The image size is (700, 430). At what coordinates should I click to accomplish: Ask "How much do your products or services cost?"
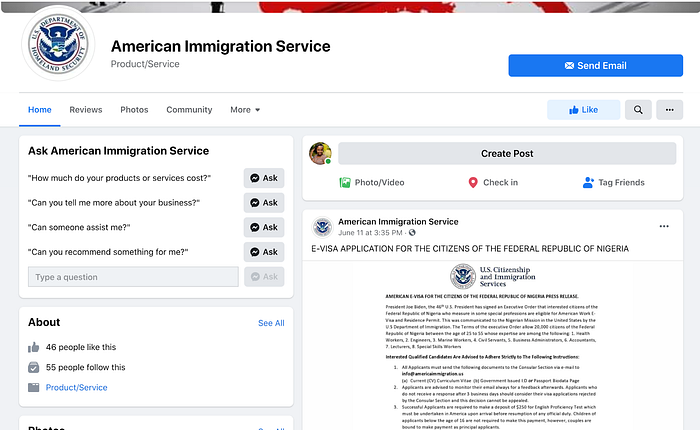264,178
